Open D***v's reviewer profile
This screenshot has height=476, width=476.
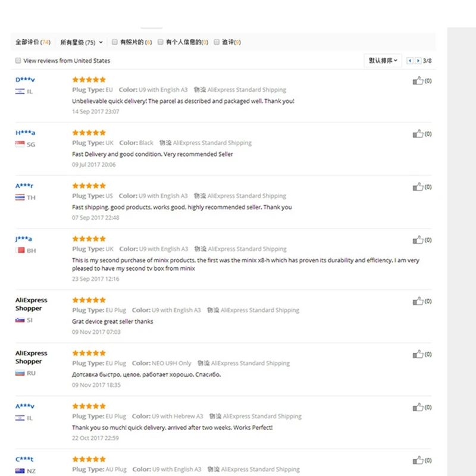point(25,80)
